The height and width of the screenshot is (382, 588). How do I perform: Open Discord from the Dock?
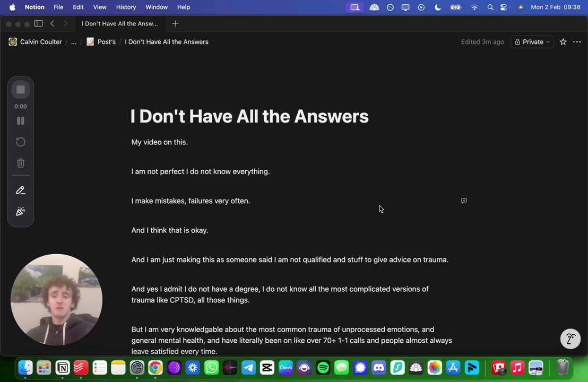[x=379, y=368]
